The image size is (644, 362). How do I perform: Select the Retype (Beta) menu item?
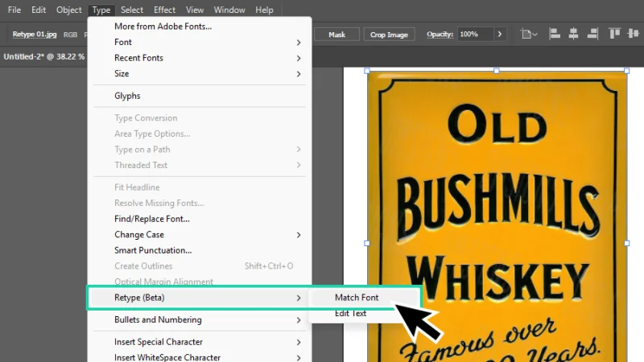tap(198, 298)
